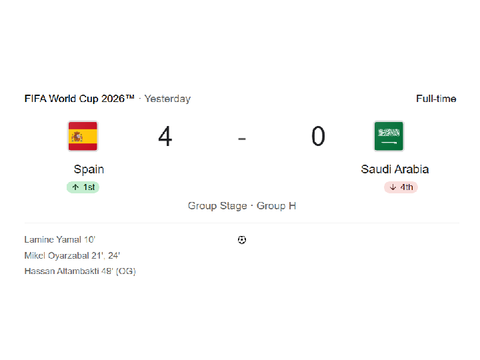
Task: Click the red down arrow beside 4th
Action: point(393,187)
